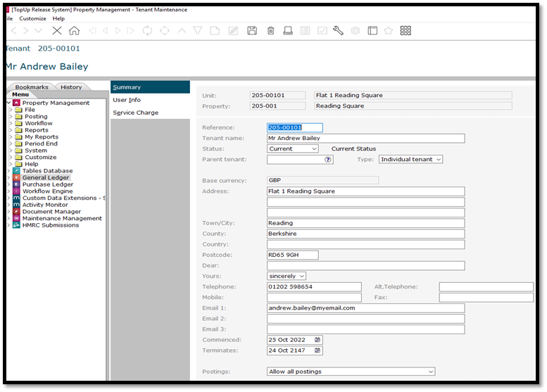547x392 pixels.
Task: Click Parent tenant lookup help icon
Action: click(x=327, y=160)
